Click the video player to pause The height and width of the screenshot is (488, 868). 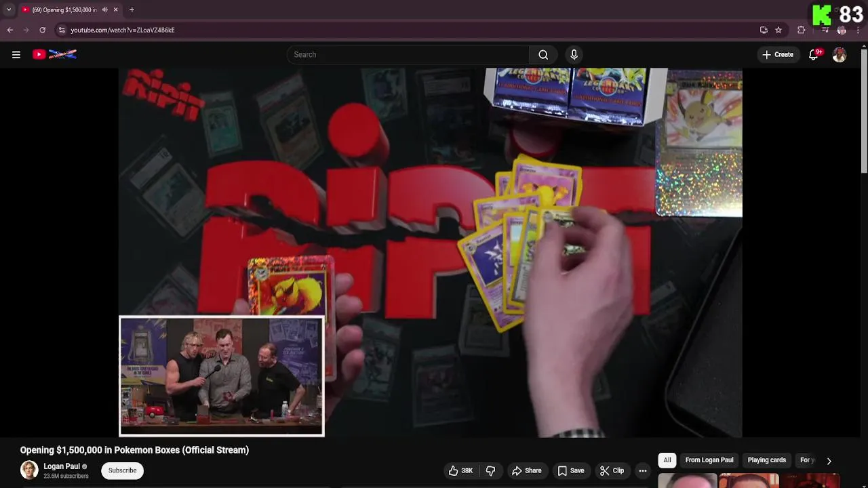pyautogui.click(x=431, y=252)
